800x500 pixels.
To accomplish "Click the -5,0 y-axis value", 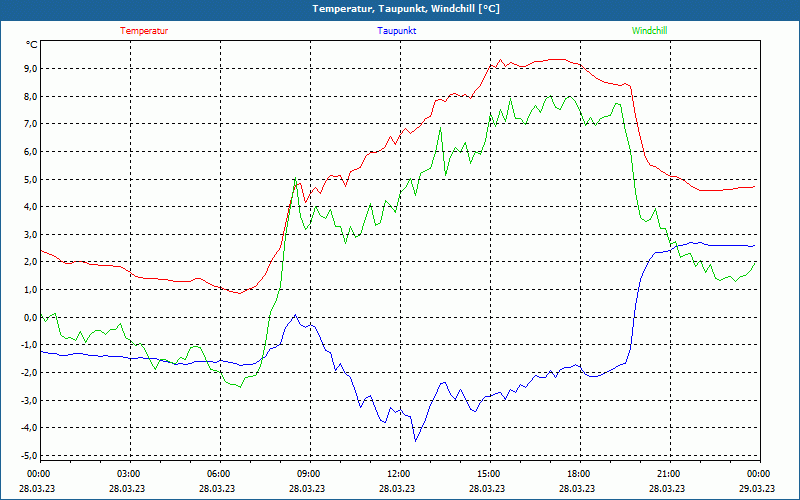I will tap(29, 455).
